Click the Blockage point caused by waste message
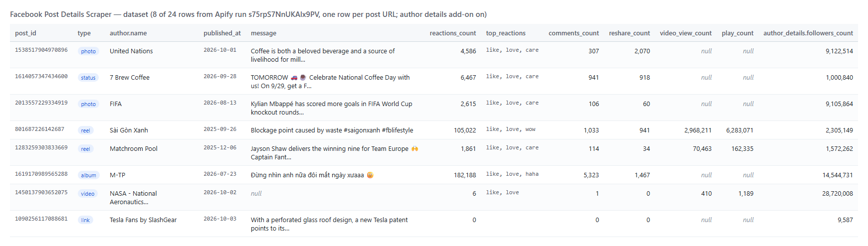Image resolution: width=868 pixels, height=246 pixels. pos(332,130)
